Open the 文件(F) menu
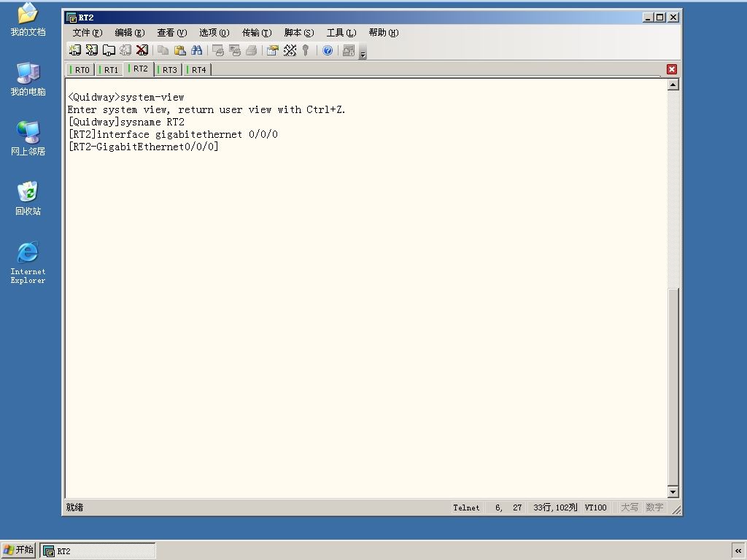Image resolution: width=747 pixels, height=560 pixels. 88,32
